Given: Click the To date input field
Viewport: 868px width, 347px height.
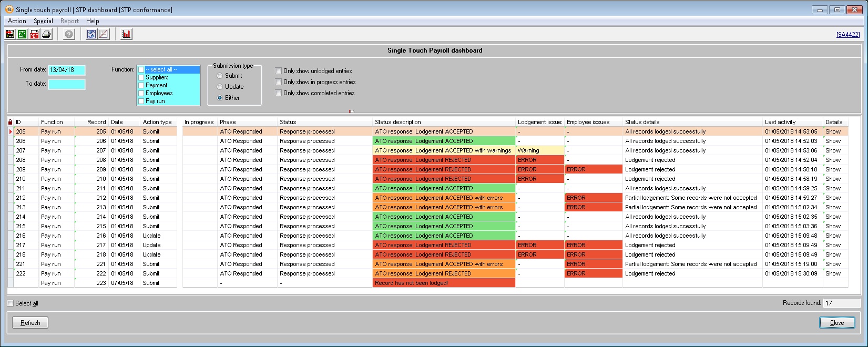Looking at the screenshot, I should click(x=67, y=84).
